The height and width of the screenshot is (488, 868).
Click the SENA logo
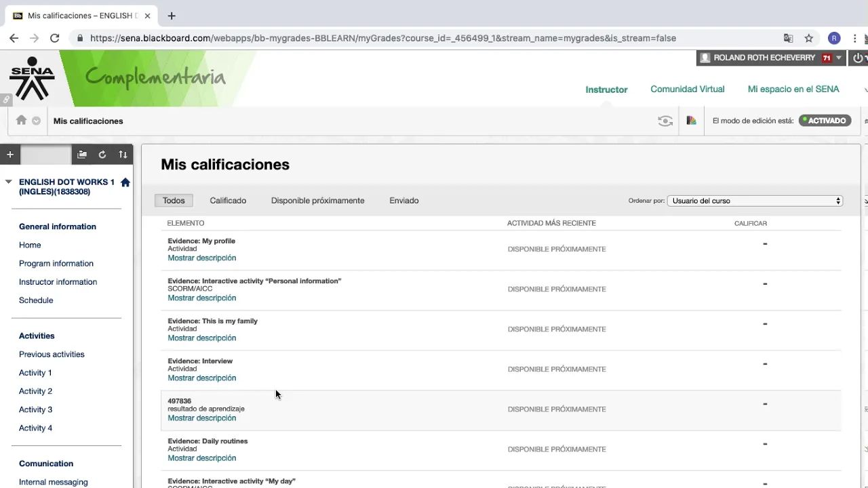coord(32,79)
